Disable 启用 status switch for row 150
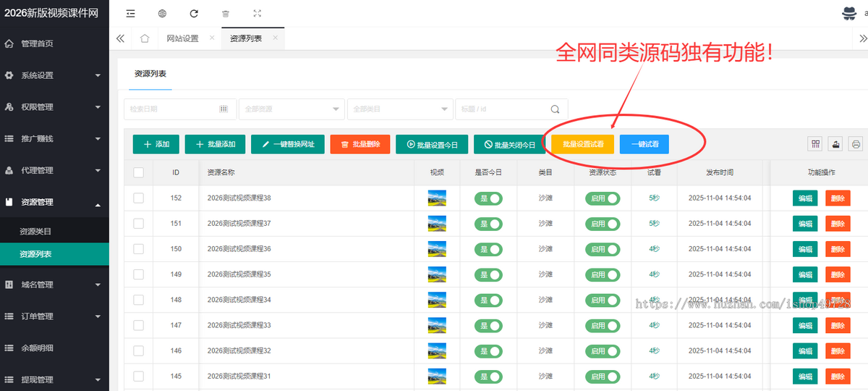Viewport: 868px width, 391px height. coord(603,249)
